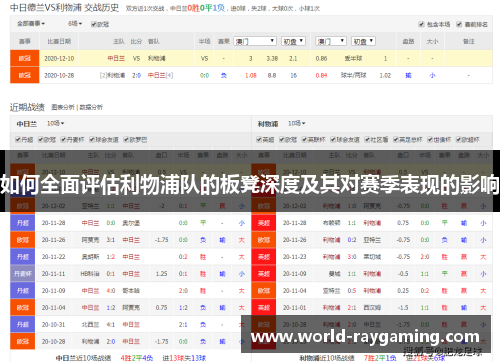Select handicap -1.5 in 利物浦 20-11-01 row
The image size is (500, 362).
pyautogui.click(x=403, y=308)
